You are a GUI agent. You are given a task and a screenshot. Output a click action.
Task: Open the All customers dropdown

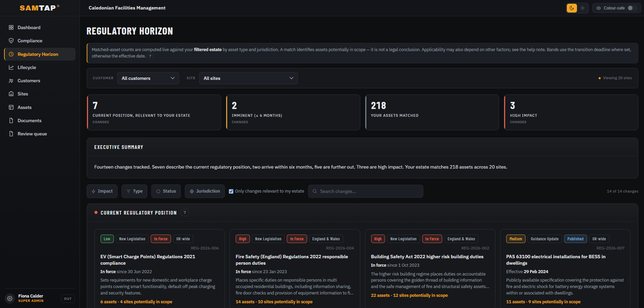point(148,78)
